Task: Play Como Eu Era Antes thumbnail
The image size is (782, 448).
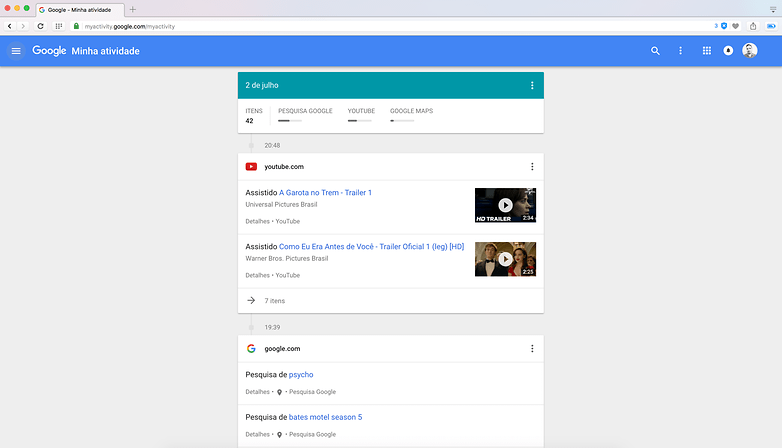Action: click(505, 259)
